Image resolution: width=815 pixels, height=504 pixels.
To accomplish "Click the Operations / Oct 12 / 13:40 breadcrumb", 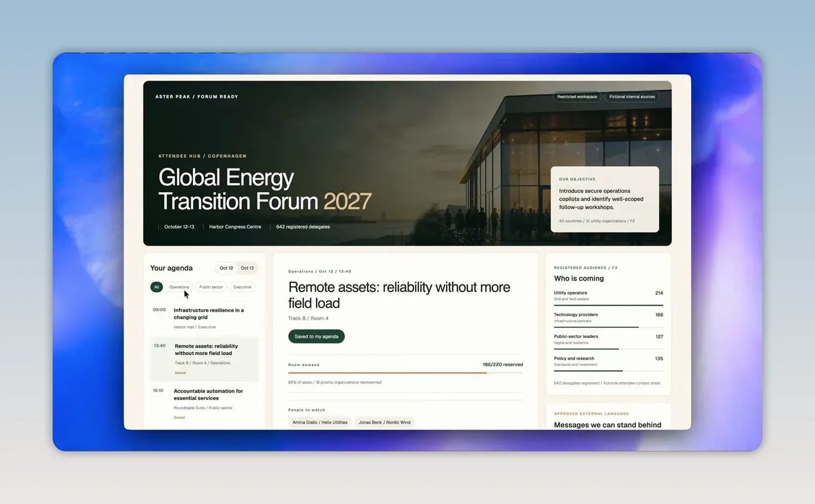I will coord(320,272).
